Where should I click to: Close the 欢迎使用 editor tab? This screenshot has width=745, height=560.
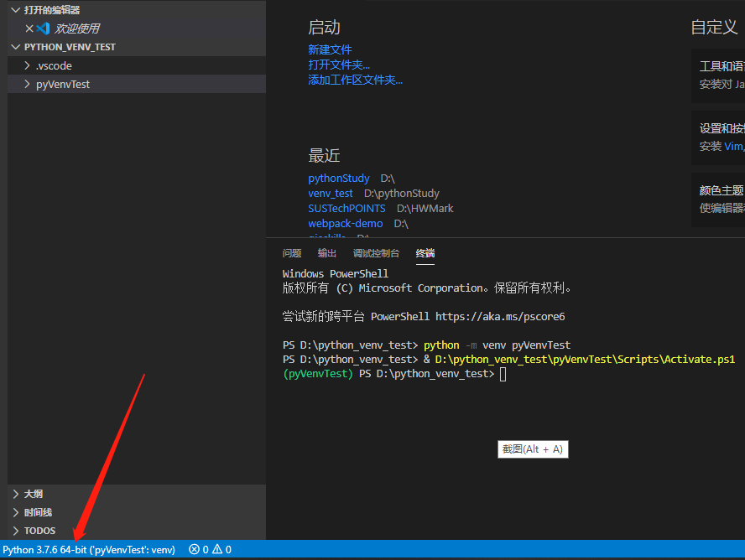point(29,29)
